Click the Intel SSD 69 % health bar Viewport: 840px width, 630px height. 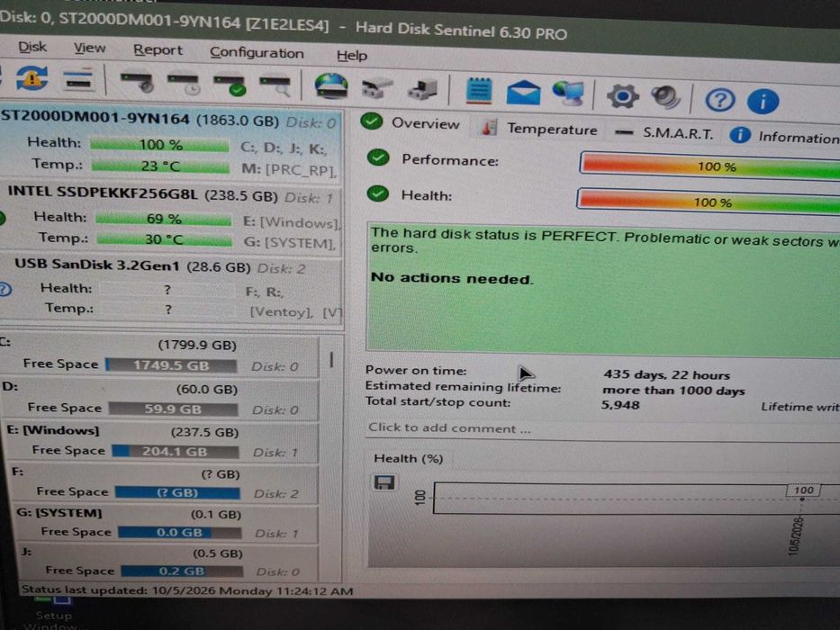[x=164, y=219]
